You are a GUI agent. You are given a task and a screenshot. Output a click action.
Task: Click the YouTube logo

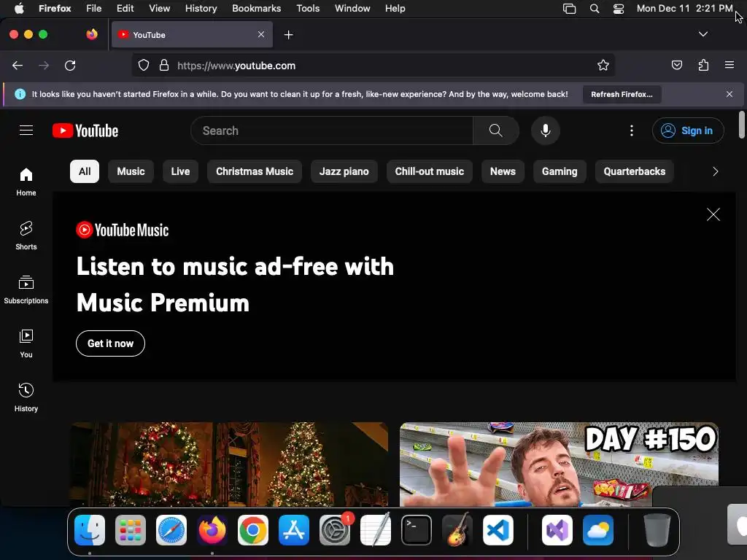(x=85, y=131)
